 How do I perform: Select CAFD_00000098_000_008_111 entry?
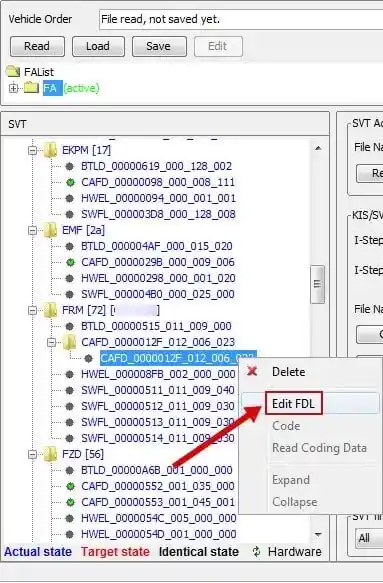coord(158,182)
